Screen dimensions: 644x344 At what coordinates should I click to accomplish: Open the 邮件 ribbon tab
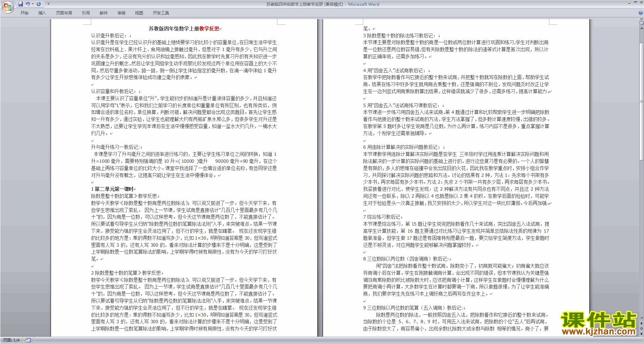[104, 13]
